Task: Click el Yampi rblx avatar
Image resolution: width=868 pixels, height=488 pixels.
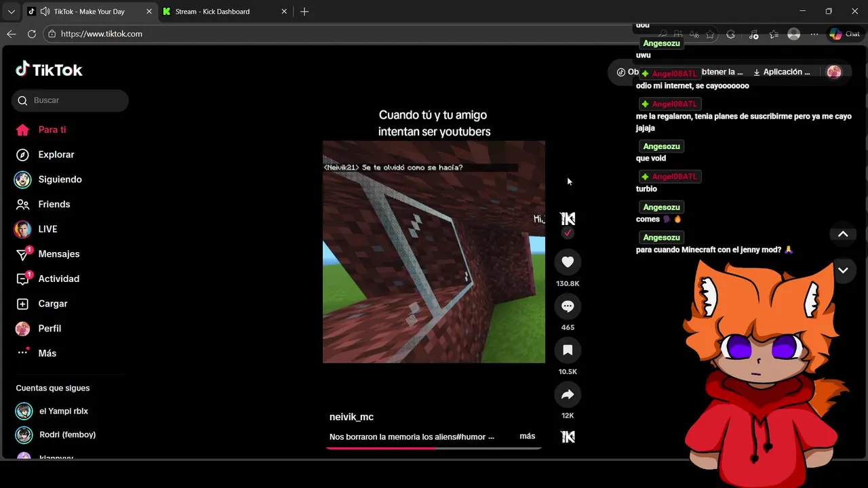Action: pos(24,411)
